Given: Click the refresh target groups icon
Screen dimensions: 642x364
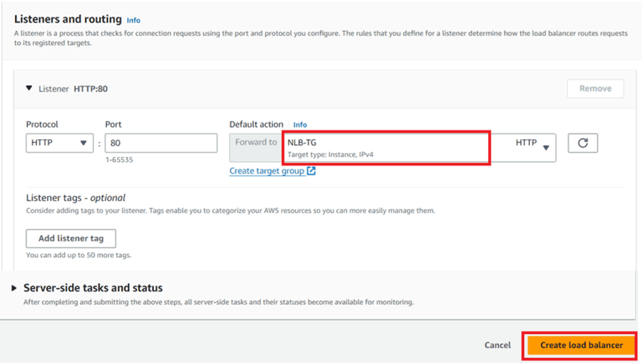Looking at the screenshot, I should pyautogui.click(x=583, y=143).
